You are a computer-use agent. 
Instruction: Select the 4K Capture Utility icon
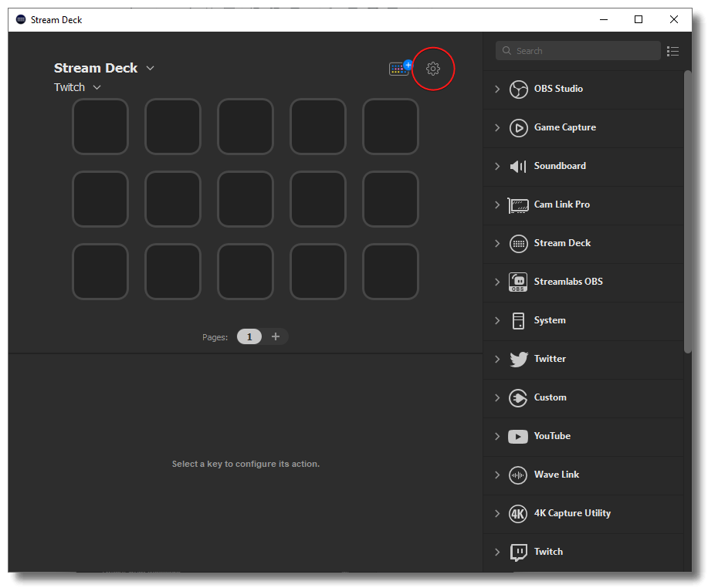pos(518,514)
